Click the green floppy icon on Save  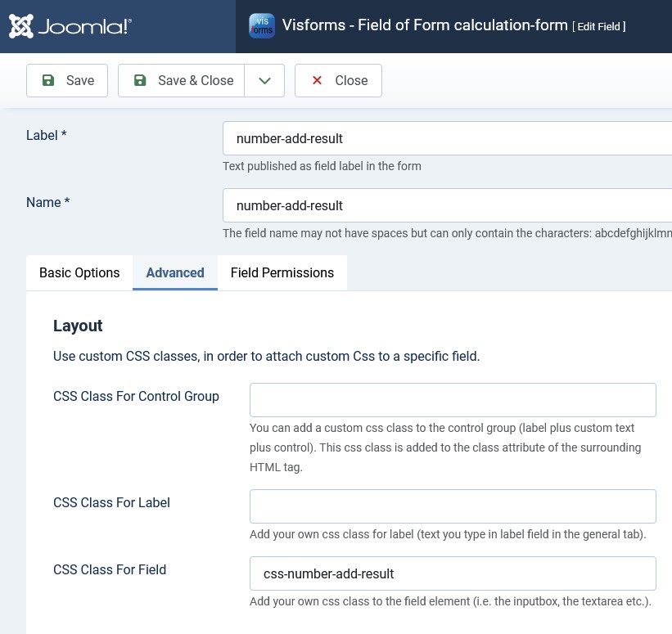(48, 80)
